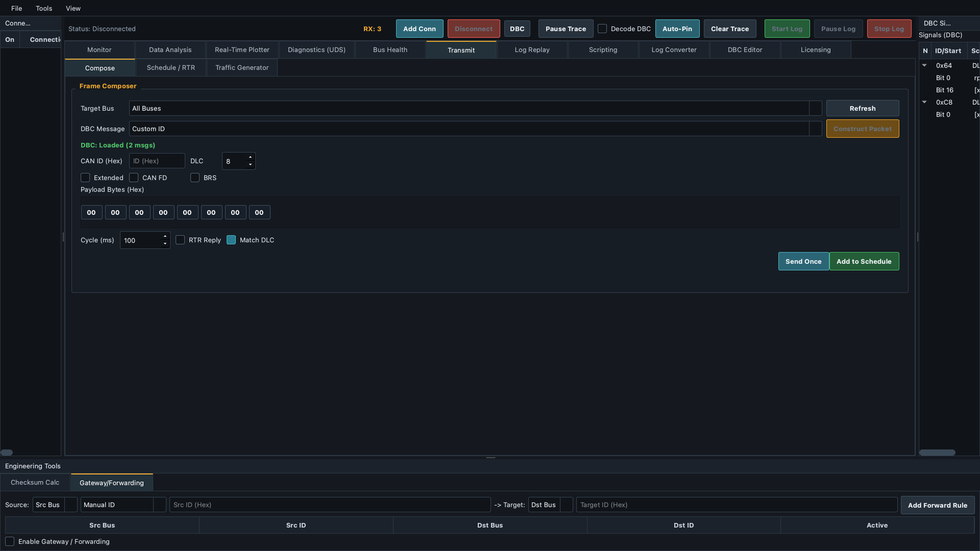This screenshot has height=551, width=980.
Task: Click the Active column header
Action: pos(877,525)
